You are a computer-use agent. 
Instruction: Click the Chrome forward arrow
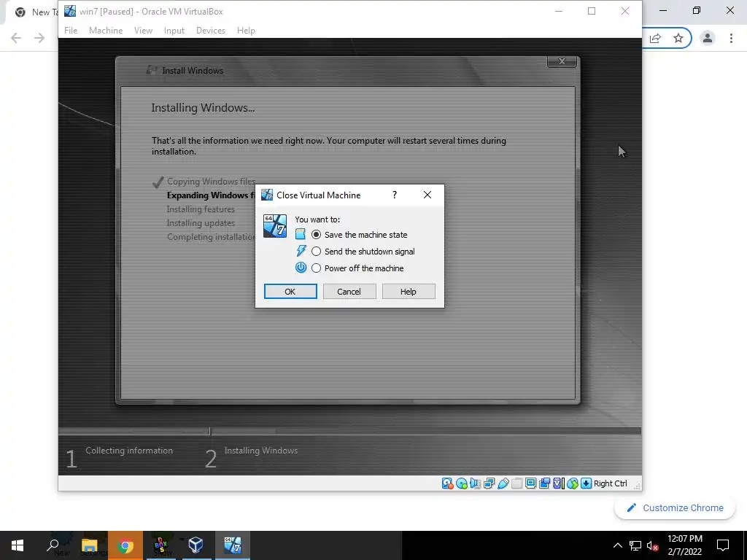pyautogui.click(x=39, y=38)
